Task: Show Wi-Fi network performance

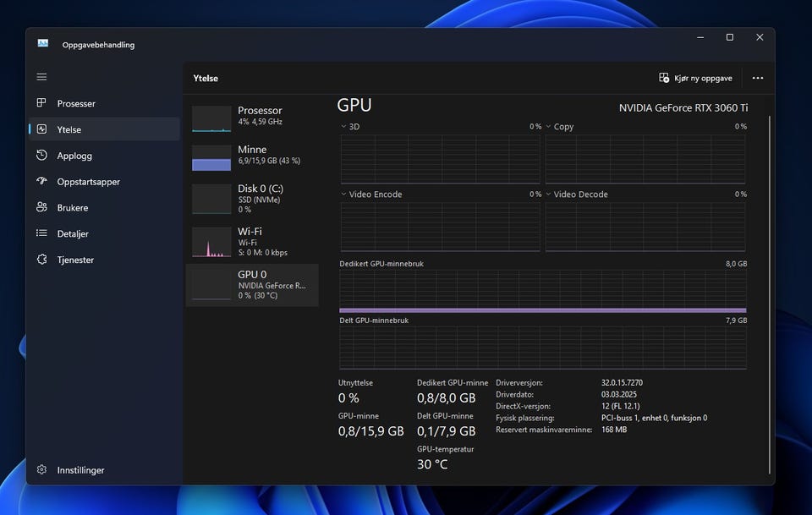Action: tap(252, 241)
